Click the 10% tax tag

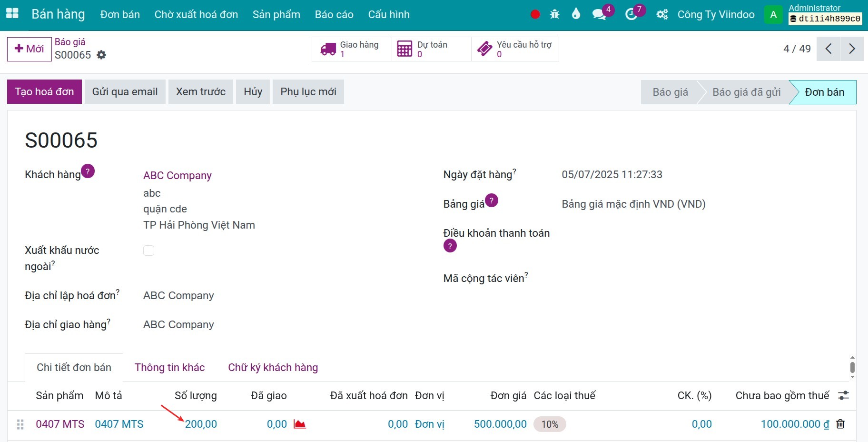(550, 424)
